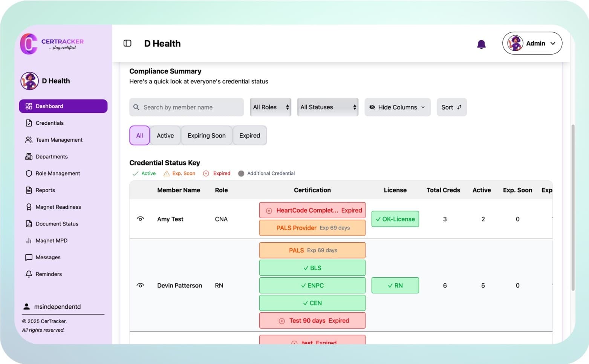This screenshot has width=589, height=364.
Task: Switch to the Expiring Soon filter tab
Action: coord(207,135)
